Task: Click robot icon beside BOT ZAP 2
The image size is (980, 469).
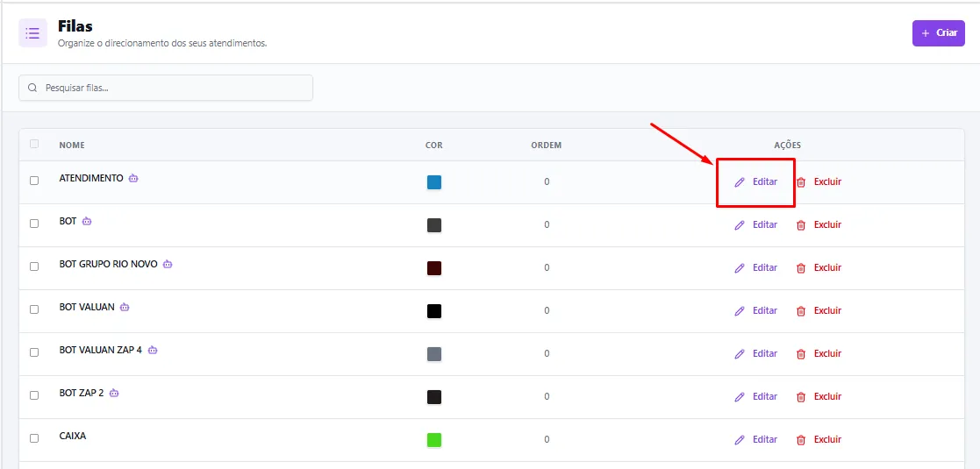Action: coord(114,393)
